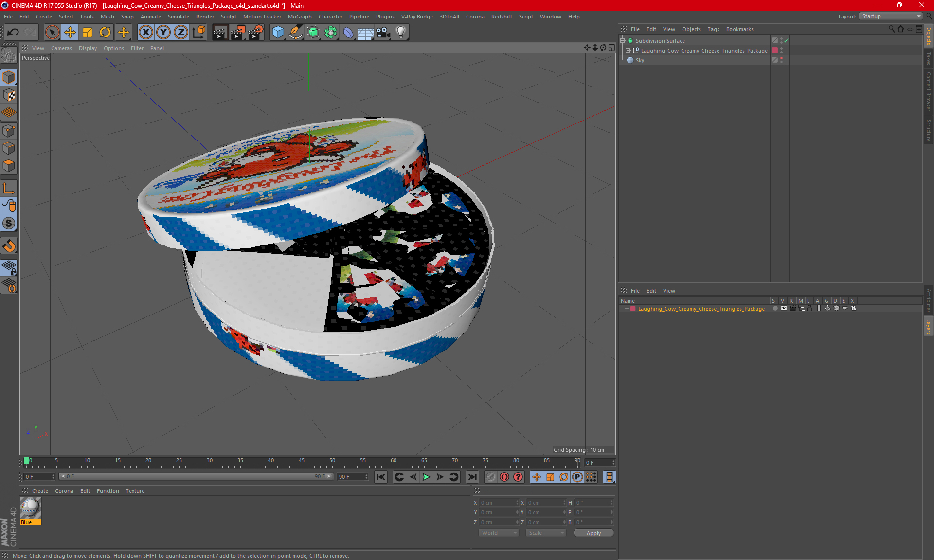Open the MoGraph menu
This screenshot has width=934, height=560.
(x=300, y=17)
